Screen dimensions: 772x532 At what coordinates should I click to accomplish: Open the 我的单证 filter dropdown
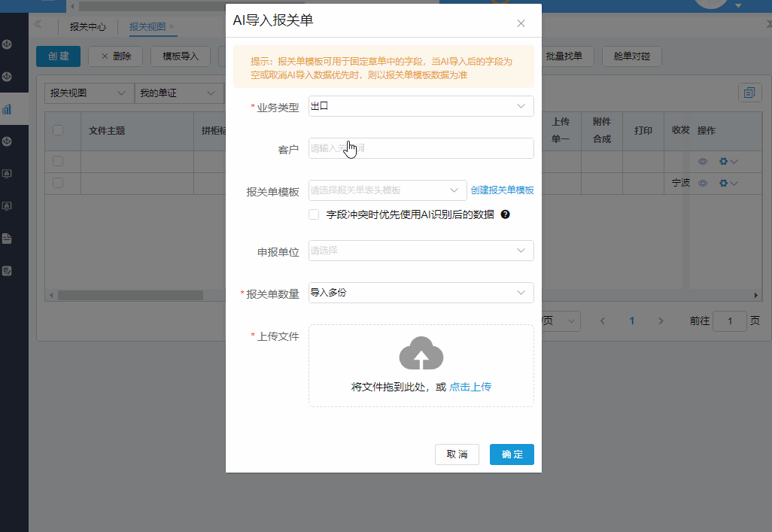click(179, 93)
